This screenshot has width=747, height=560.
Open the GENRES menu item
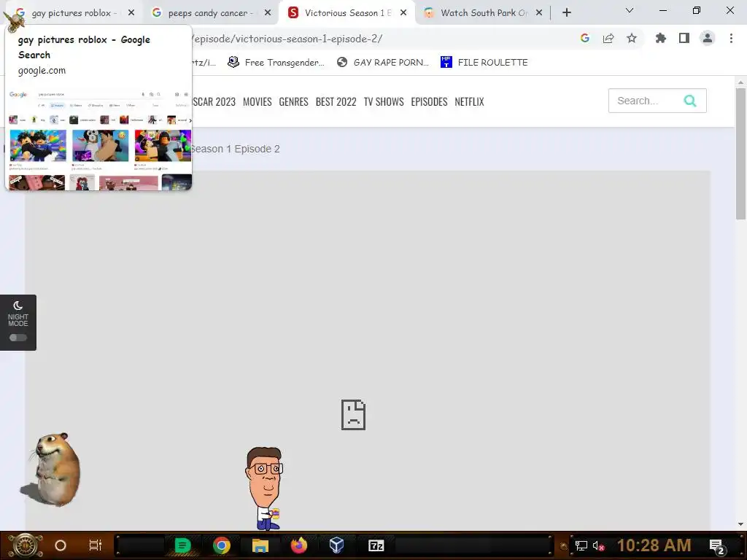point(293,101)
